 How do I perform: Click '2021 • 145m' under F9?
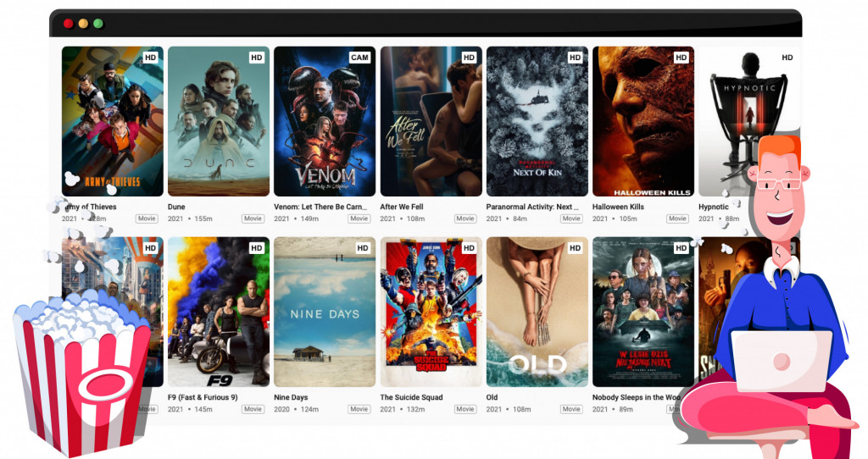click(x=190, y=410)
